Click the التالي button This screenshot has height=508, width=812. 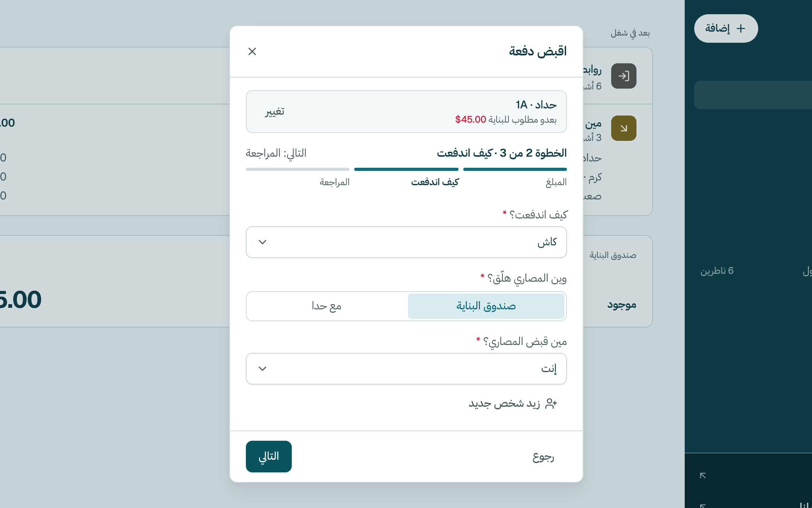tap(269, 457)
